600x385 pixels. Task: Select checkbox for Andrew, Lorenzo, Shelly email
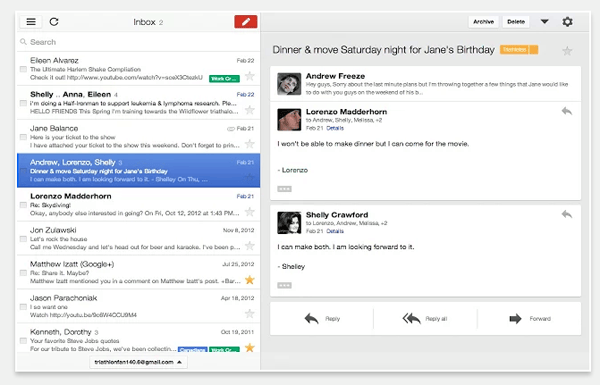[x=23, y=171]
